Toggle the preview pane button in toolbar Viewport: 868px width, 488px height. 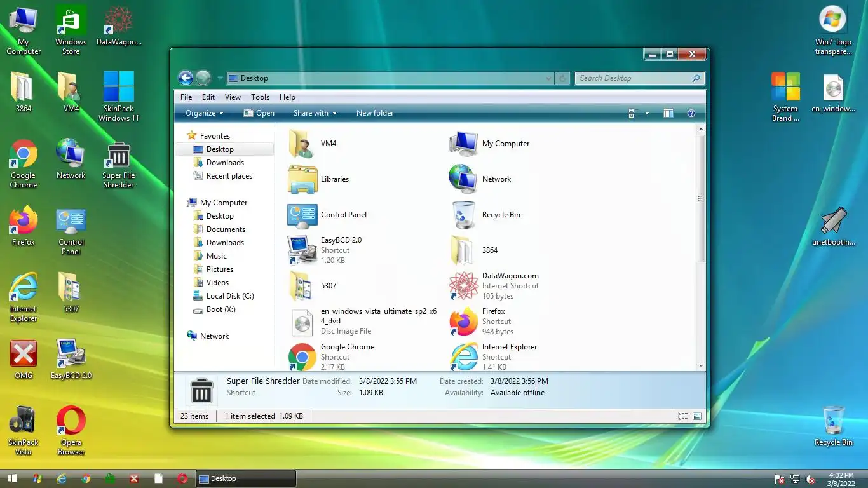pos(668,113)
